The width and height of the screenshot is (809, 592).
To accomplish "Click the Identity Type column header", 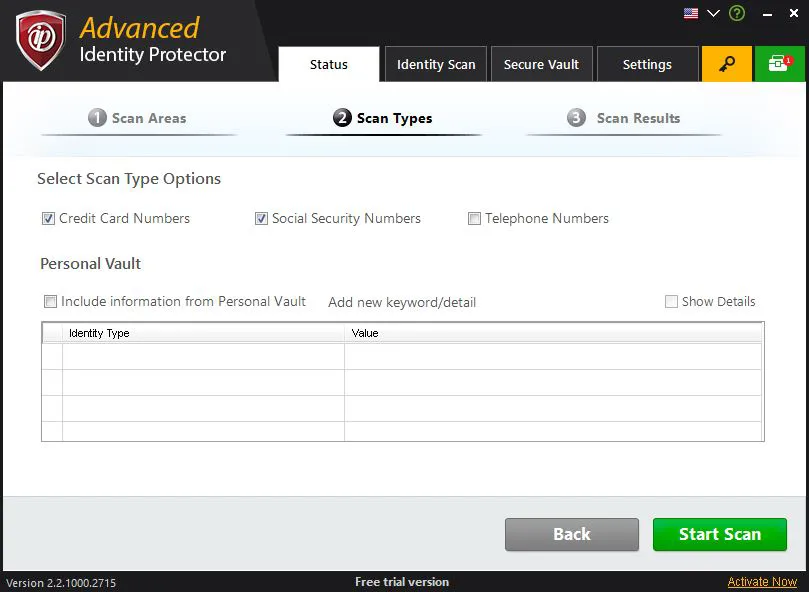I will tap(203, 333).
